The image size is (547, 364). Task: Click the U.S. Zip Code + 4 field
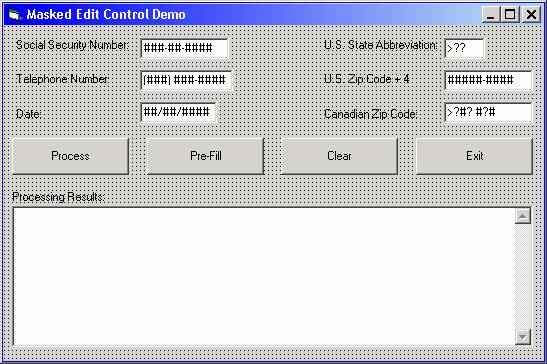pos(488,80)
